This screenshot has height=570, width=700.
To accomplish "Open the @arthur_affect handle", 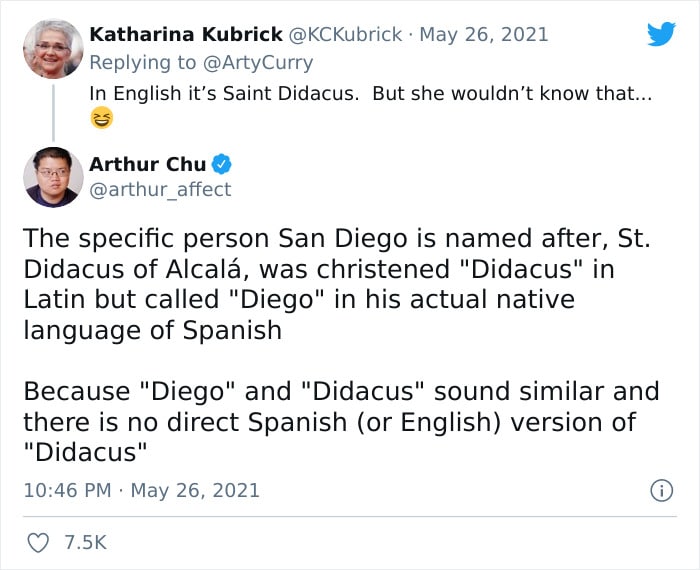I will coord(160,190).
